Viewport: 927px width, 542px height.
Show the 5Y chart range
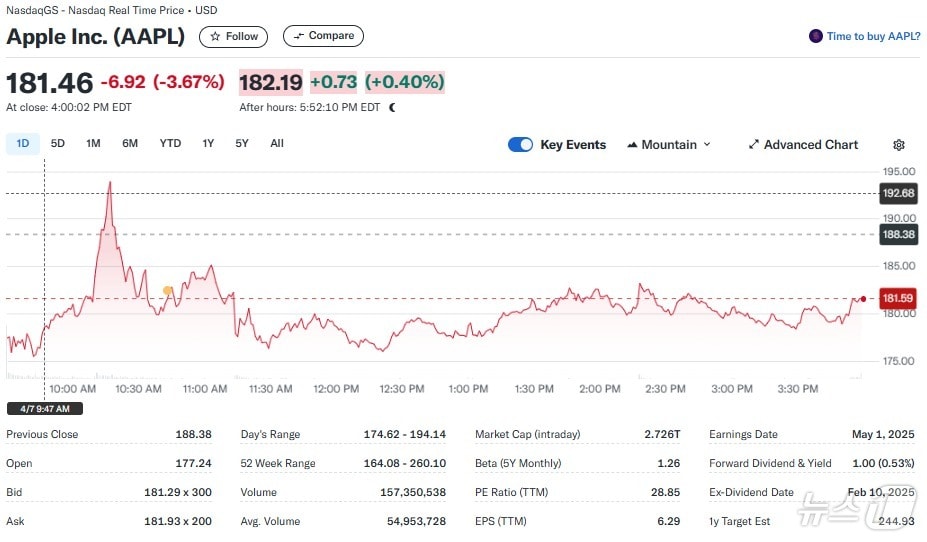point(242,144)
